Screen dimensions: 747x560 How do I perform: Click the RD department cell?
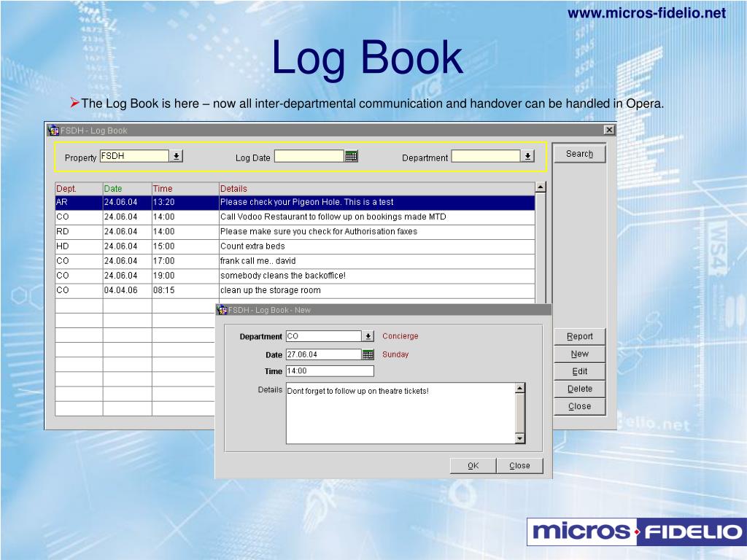pyautogui.click(x=79, y=232)
